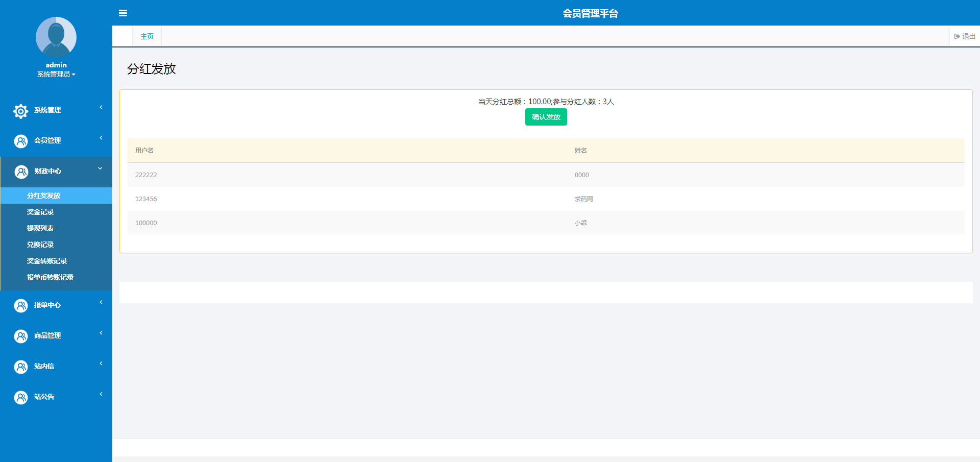
Task: Click the admin avatar picture
Action: tap(56, 37)
